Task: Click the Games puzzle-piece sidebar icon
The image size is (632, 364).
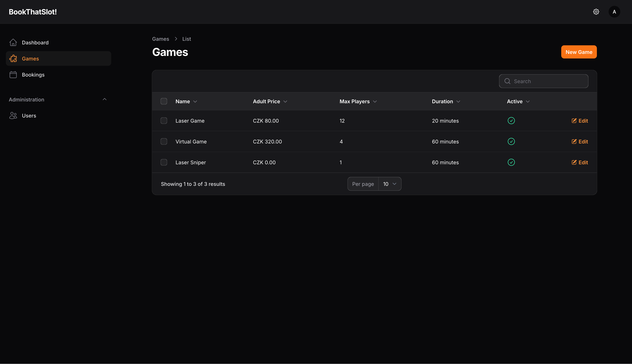Action: (13, 58)
